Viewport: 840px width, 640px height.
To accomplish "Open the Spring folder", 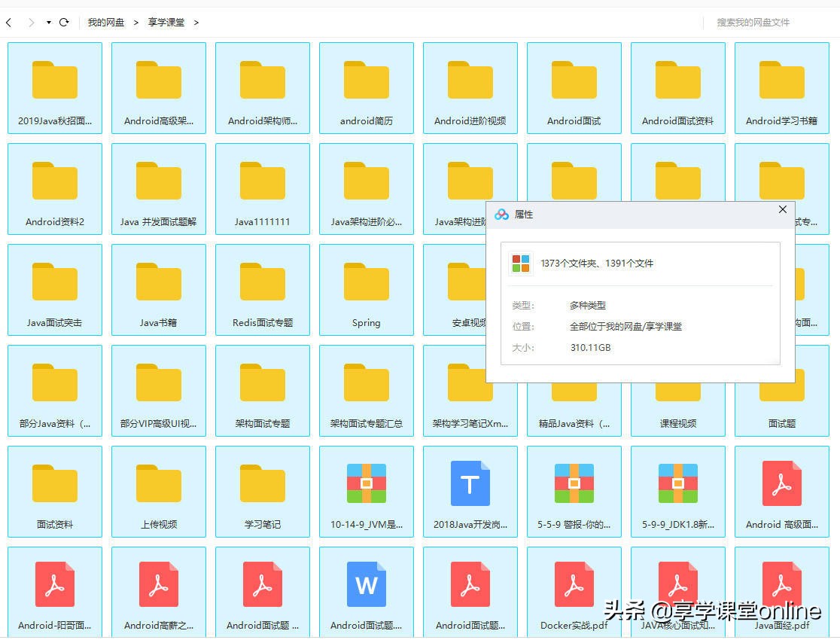I will click(x=367, y=289).
